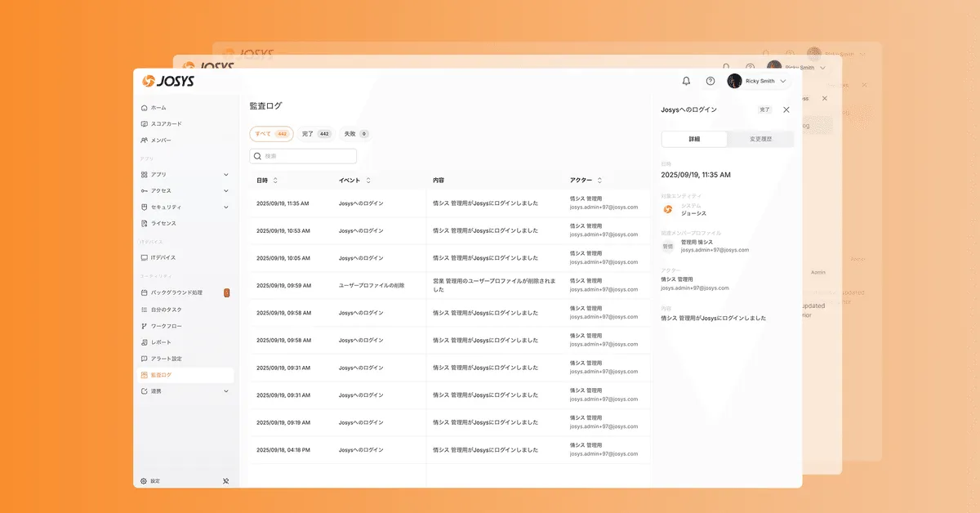Click the calendar icon beside バックグラウンド処理

click(144, 292)
